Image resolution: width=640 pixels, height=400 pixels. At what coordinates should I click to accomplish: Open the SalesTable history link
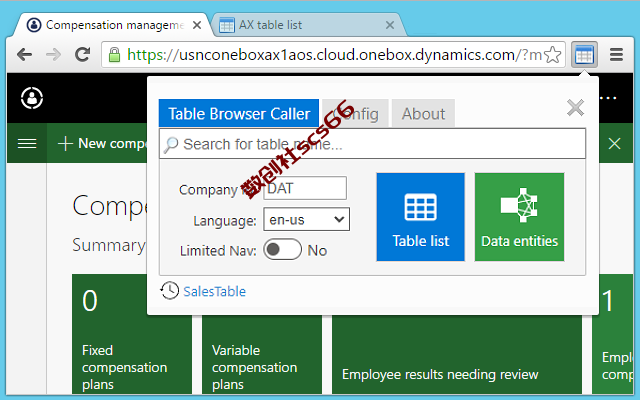tap(214, 291)
